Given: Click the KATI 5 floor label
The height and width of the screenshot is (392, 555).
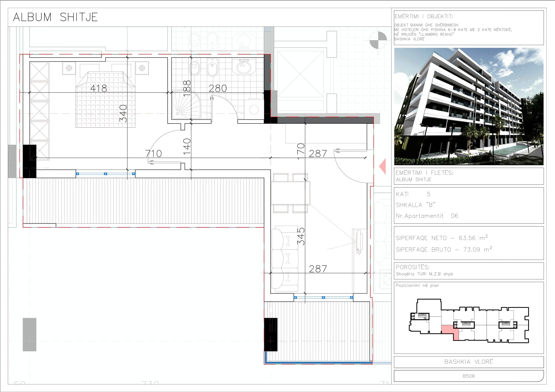Looking at the screenshot, I should 413,194.
